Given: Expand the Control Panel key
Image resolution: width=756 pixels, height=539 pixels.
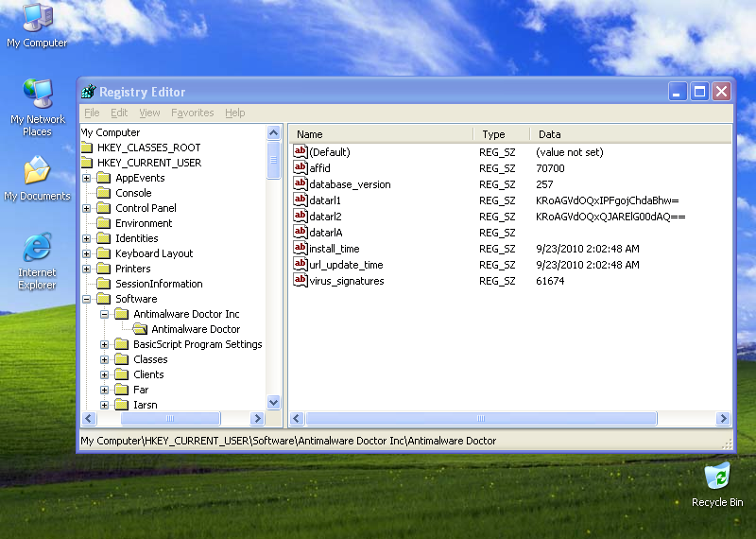Looking at the screenshot, I should (86, 208).
